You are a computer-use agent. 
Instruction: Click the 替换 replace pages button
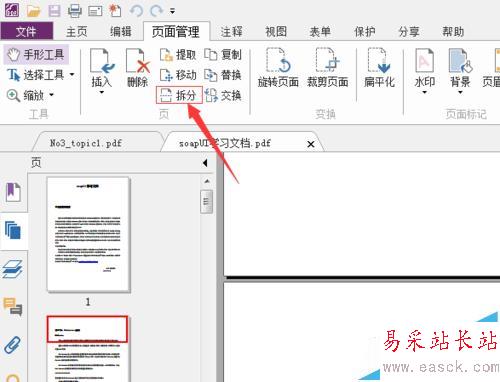223,75
